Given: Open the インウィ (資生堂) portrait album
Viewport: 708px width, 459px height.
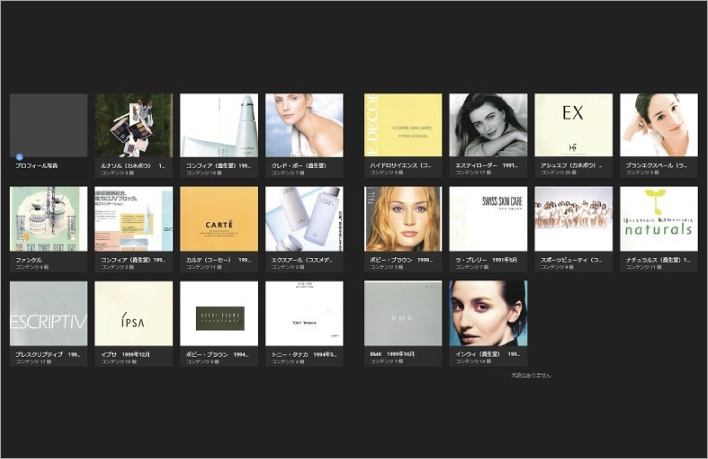Looking at the screenshot, I should (488, 314).
